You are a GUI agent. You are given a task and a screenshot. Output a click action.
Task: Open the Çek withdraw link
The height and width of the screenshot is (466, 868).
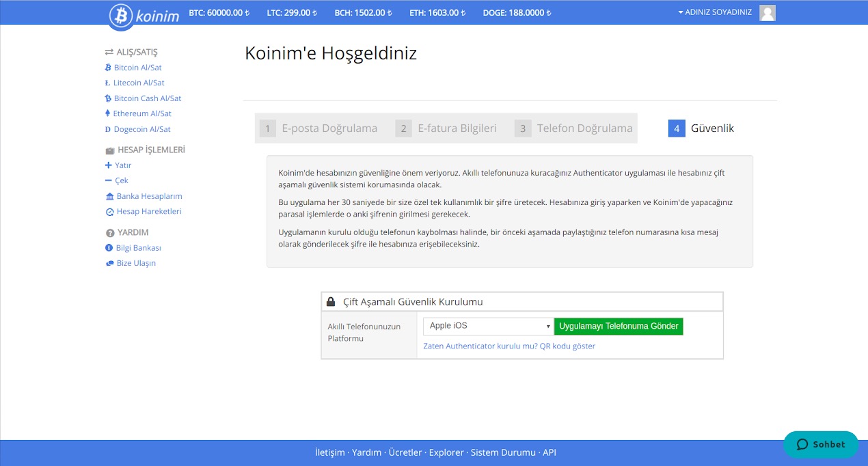coord(122,180)
